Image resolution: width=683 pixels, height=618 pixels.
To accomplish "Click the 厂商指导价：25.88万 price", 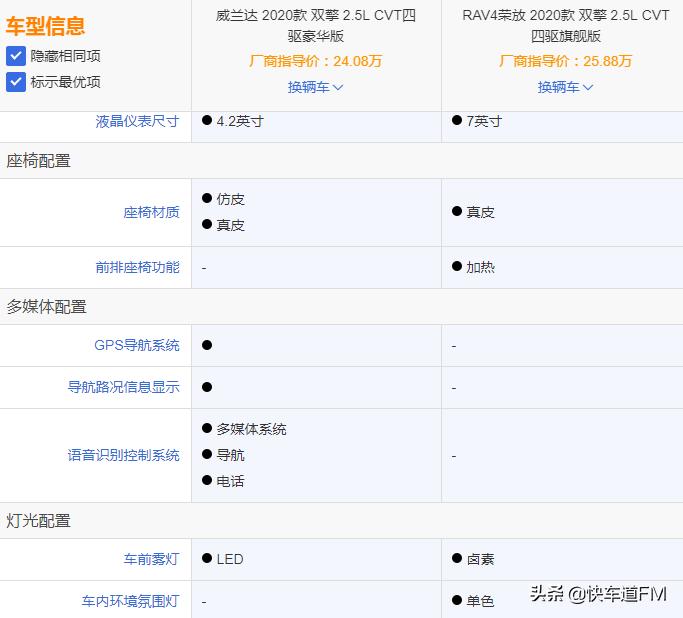I will (x=565, y=61).
